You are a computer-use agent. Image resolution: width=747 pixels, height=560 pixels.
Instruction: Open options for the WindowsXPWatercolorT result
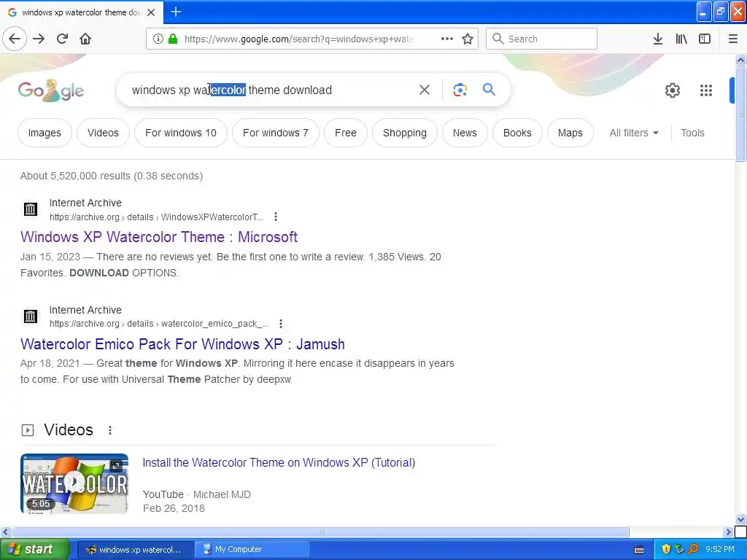(x=275, y=217)
